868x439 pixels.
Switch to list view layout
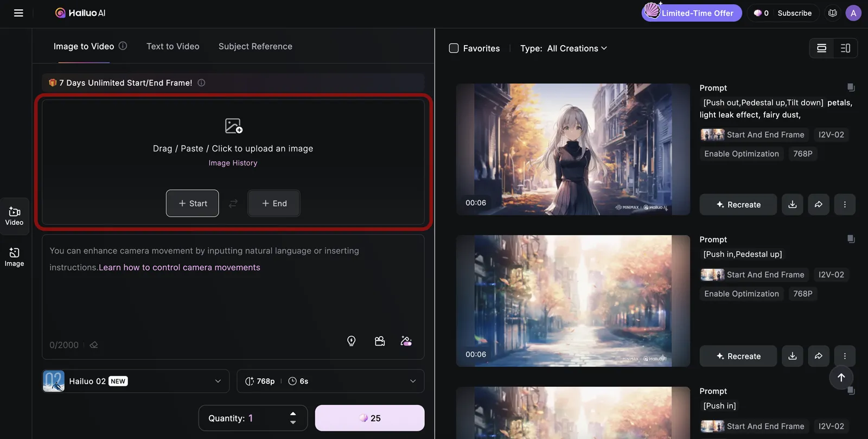pyautogui.click(x=821, y=48)
